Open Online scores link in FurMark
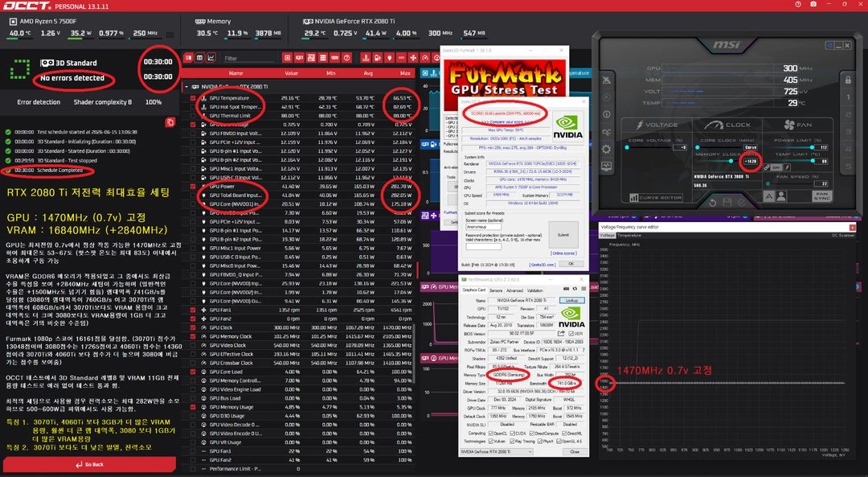The image size is (868, 477). [x=563, y=253]
